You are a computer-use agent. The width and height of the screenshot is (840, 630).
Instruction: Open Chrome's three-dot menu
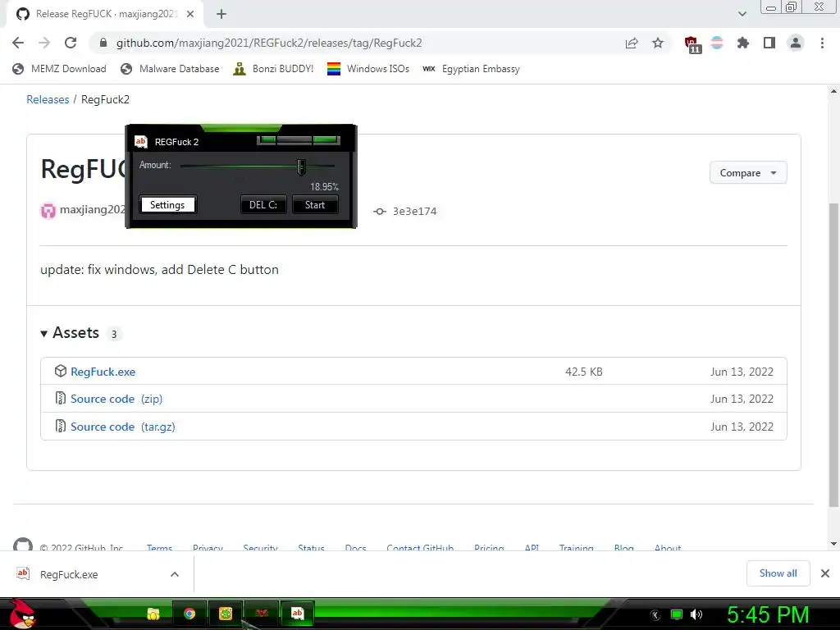coord(822,43)
